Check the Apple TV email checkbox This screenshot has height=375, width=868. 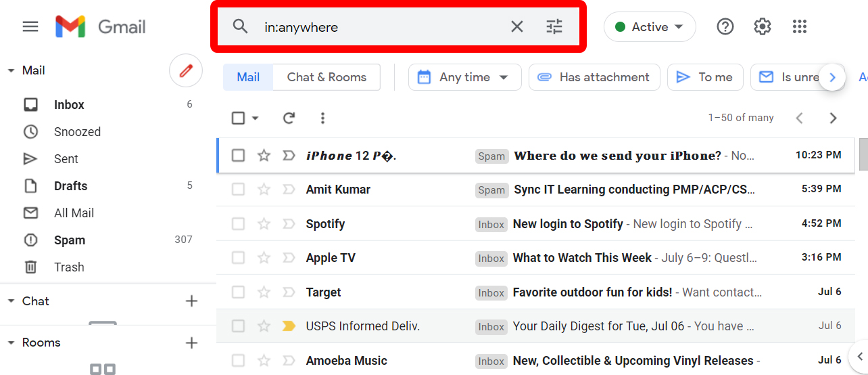click(x=238, y=258)
